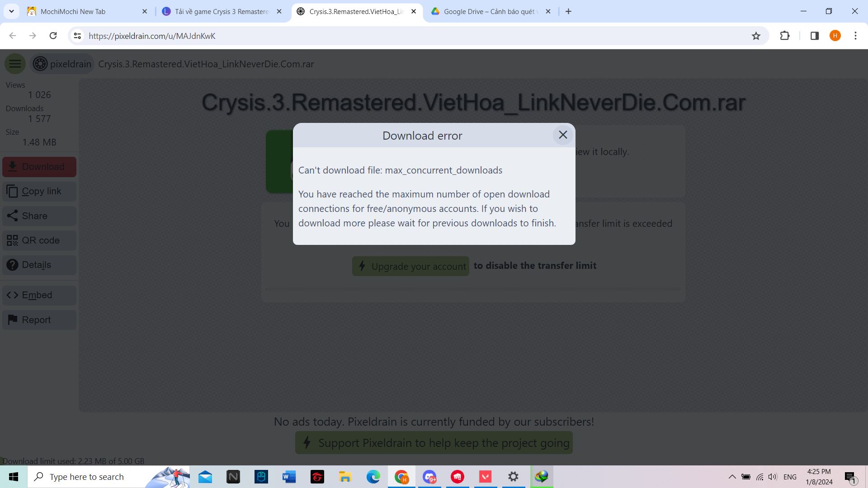Bookmark this page via the star icon
The height and width of the screenshot is (488, 868).
(x=756, y=36)
